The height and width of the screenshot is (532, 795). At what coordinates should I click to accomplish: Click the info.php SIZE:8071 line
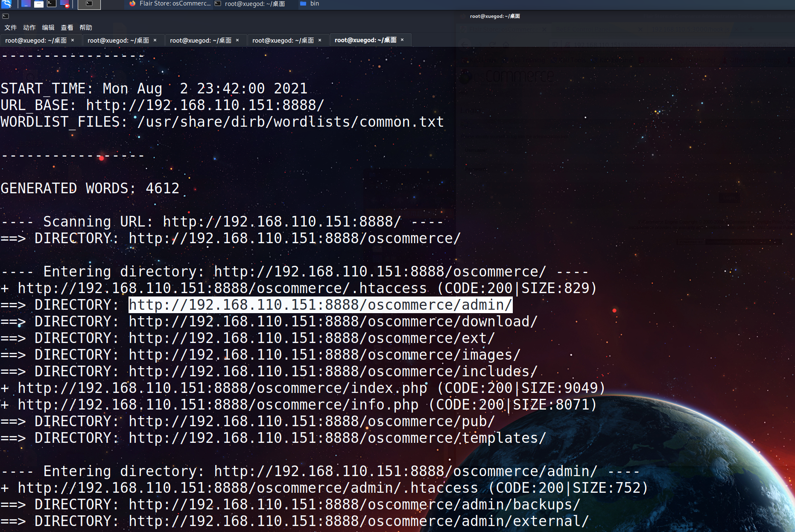(x=298, y=405)
